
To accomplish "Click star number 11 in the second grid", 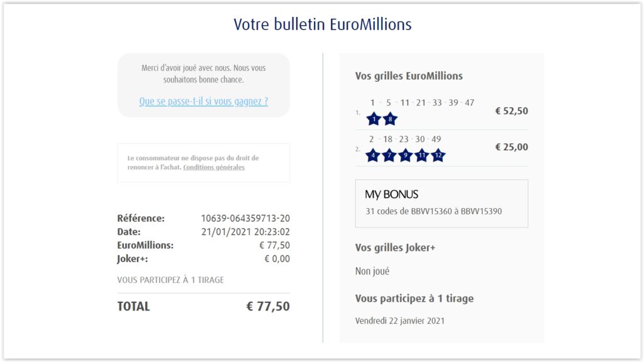I will (x=422, y=155).
